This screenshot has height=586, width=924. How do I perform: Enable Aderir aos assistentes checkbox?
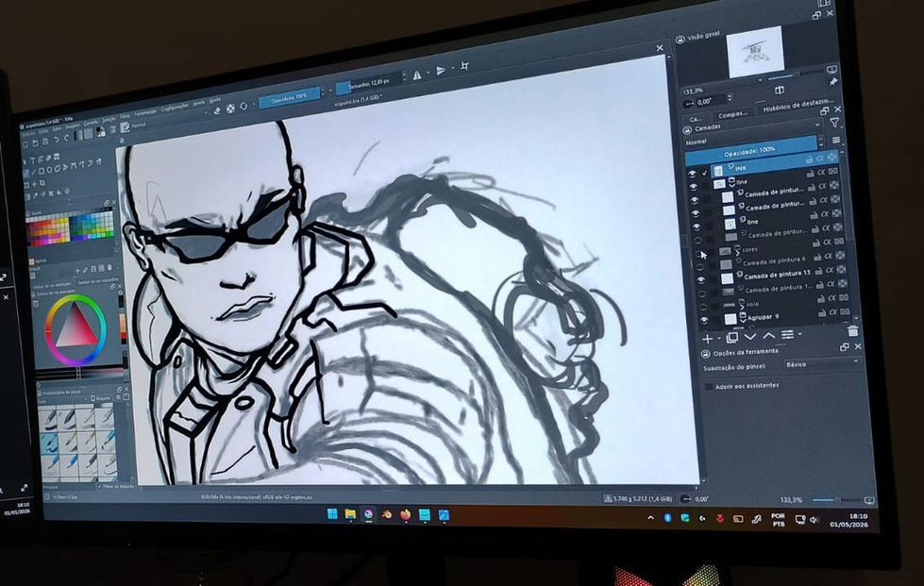pyautogui.click(x=709, y=387)
